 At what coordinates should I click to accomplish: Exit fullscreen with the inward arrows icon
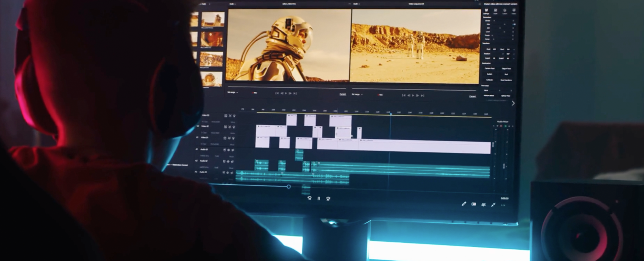click(493, 205)
